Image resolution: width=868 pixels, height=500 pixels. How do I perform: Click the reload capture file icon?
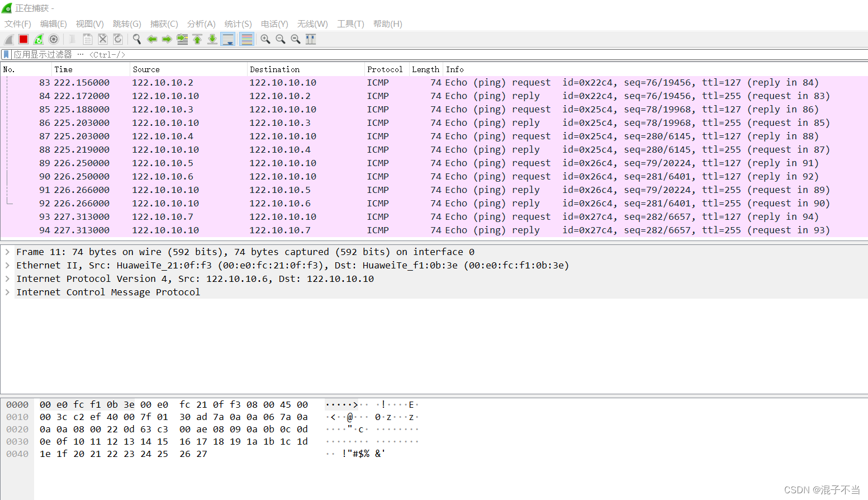pos(118,39)
